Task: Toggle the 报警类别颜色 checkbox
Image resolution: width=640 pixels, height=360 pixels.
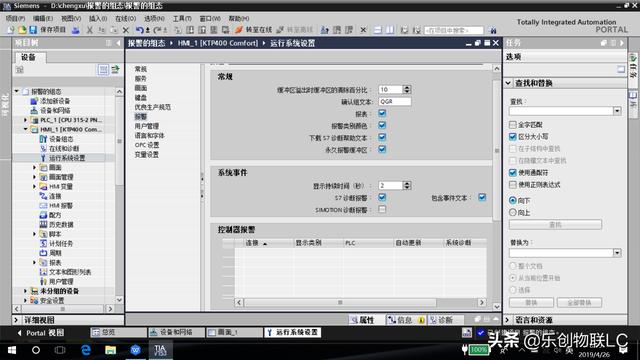Action: (x=382, y=125)
